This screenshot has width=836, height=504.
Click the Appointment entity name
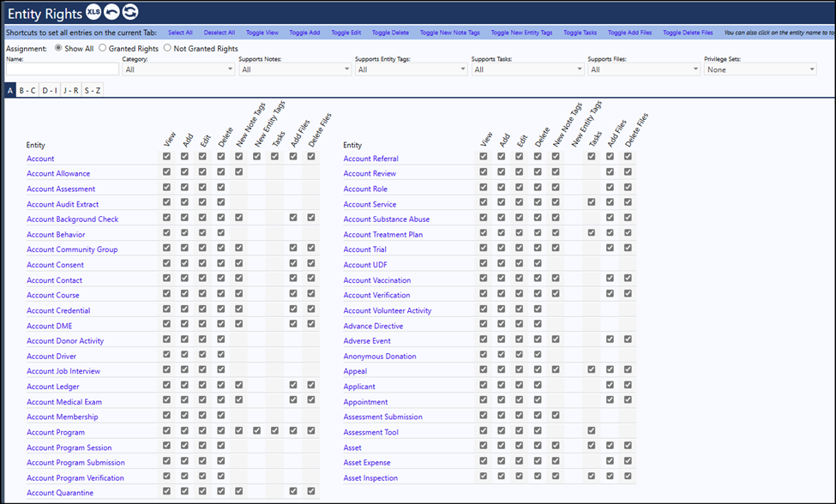pos(365,402)
